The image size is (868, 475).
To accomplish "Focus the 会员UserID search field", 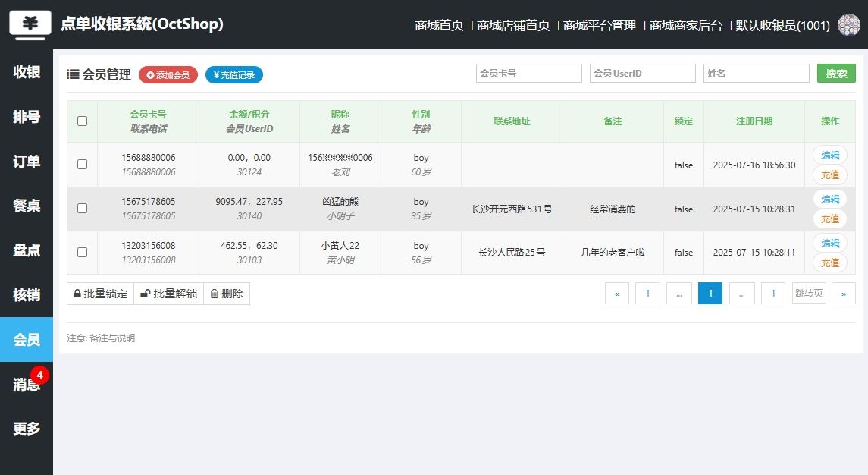I will 642,73.
